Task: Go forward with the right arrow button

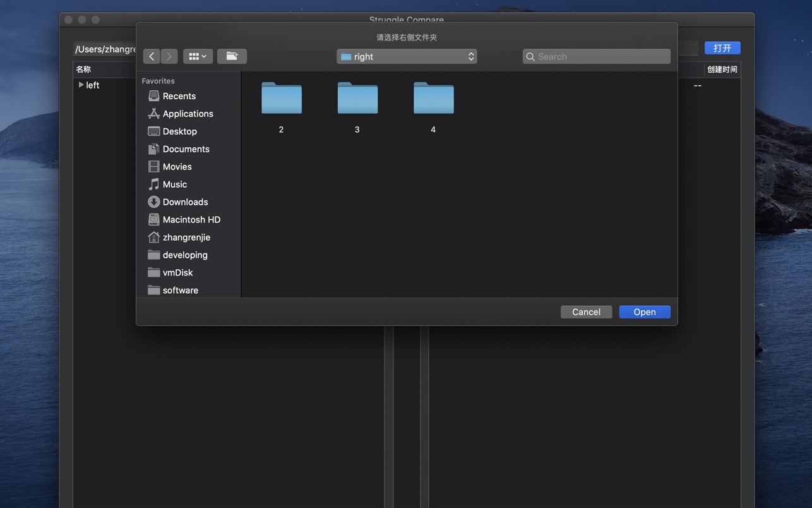Action: click(169, 56)
